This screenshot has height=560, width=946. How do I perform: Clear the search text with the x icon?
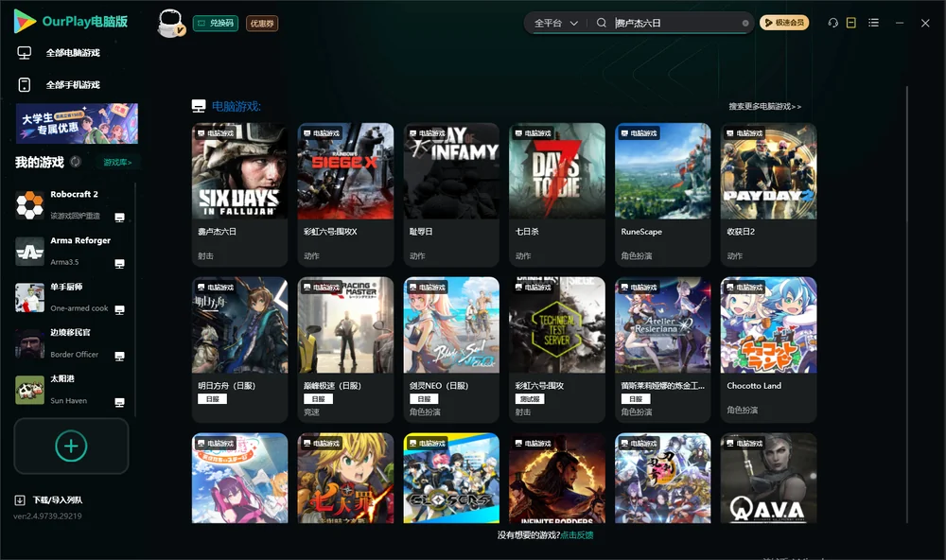tap(745, 24)
